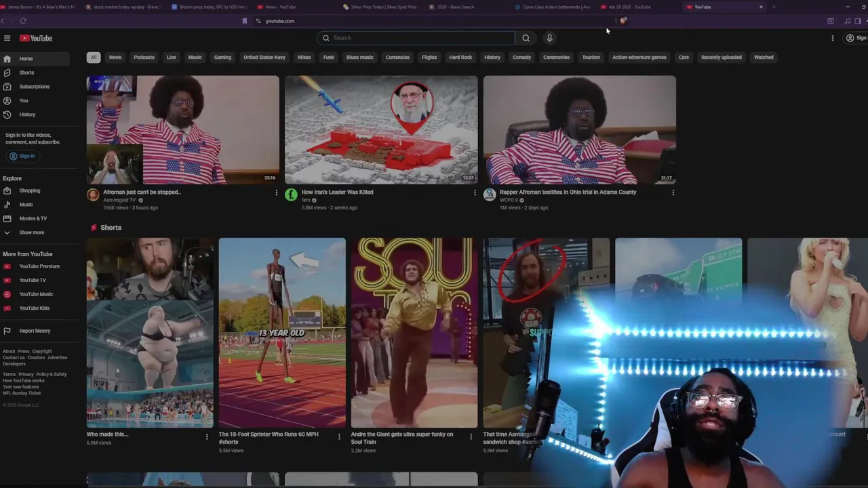Click the search magnifier button

526,38
